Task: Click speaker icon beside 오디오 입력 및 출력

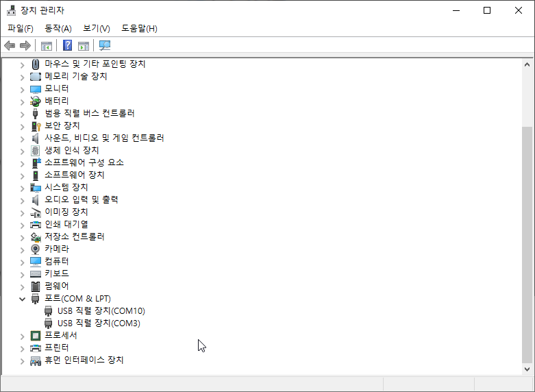Action: (36, 199)
